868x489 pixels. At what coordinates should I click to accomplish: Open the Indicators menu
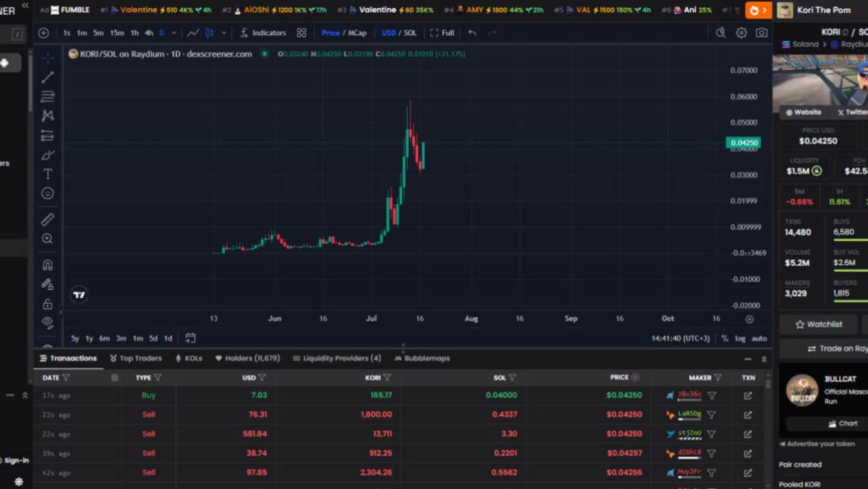tap(263, 33)
